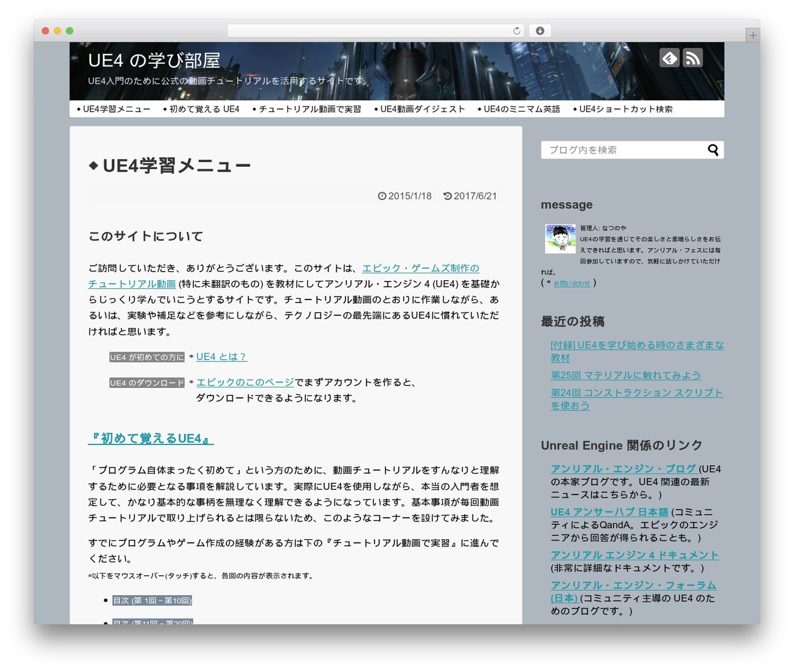Expand 目次 (第 1回－第10回) item

(x=153, y=601)
